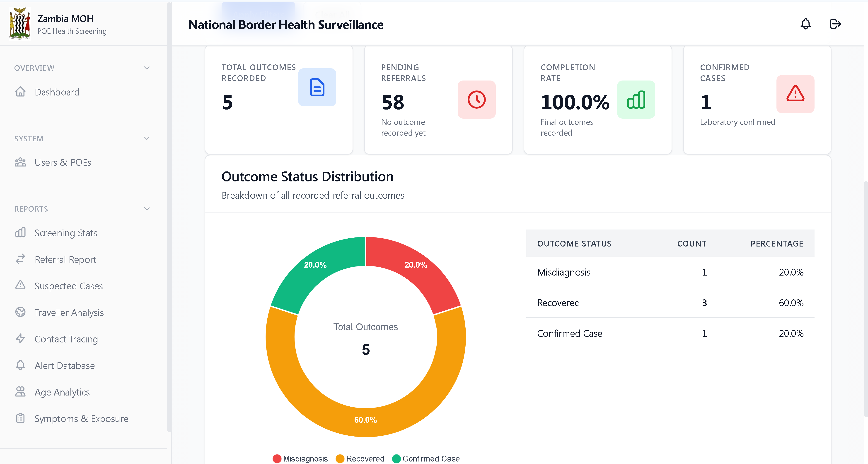The width and height of the screenshot is (868, 464).
Task: Collapse the Overview sidebar section
Action: click(147, 68)
